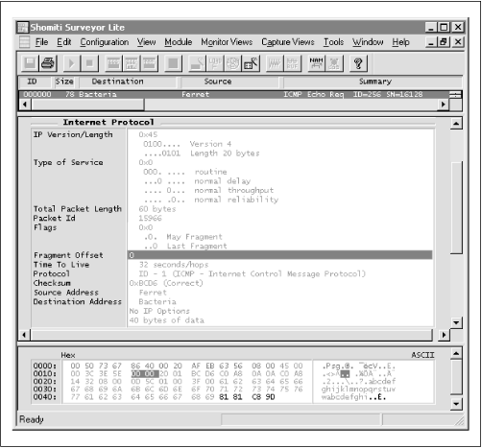The height and width of the screenshot is (448, 482).
Task: Click the icon left of the LOOP icon
Action: (x=197, y=63)
